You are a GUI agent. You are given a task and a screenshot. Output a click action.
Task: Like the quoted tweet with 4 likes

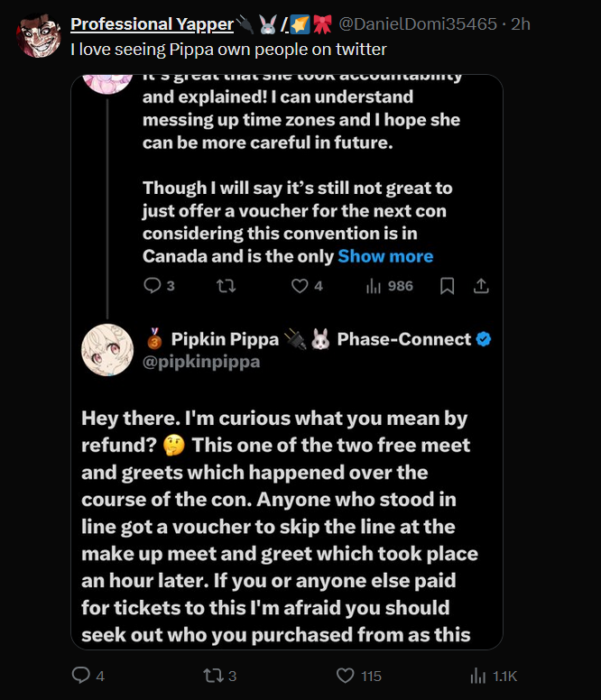[x=300, y=286]
